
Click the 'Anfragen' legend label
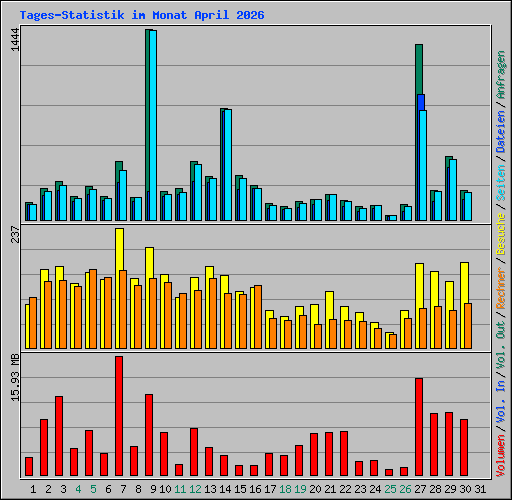501,75
